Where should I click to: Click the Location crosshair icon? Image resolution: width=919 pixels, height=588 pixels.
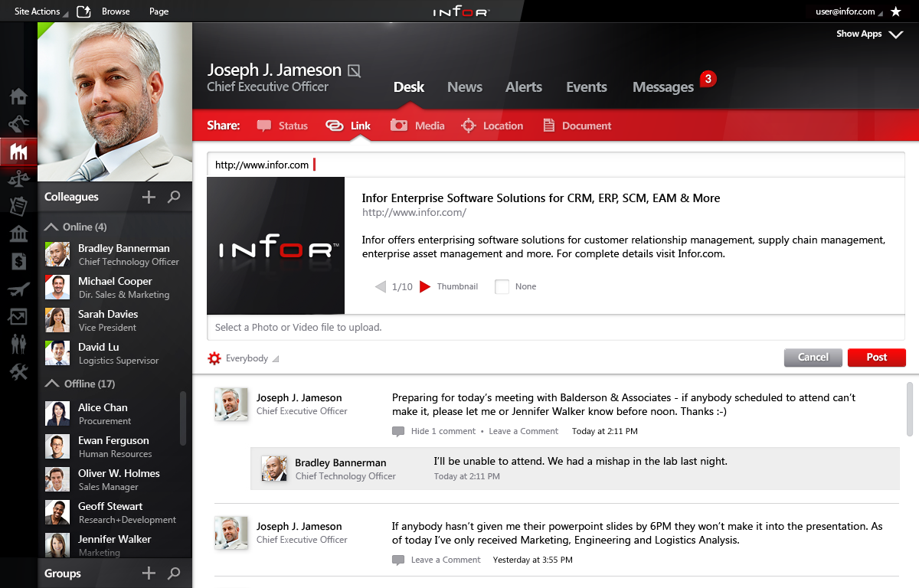[x=469, y=126]
